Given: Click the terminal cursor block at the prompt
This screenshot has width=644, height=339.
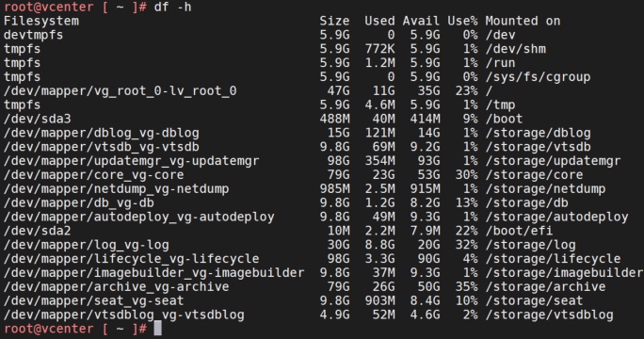Looking at the screenshot, I should coord(158,329).
